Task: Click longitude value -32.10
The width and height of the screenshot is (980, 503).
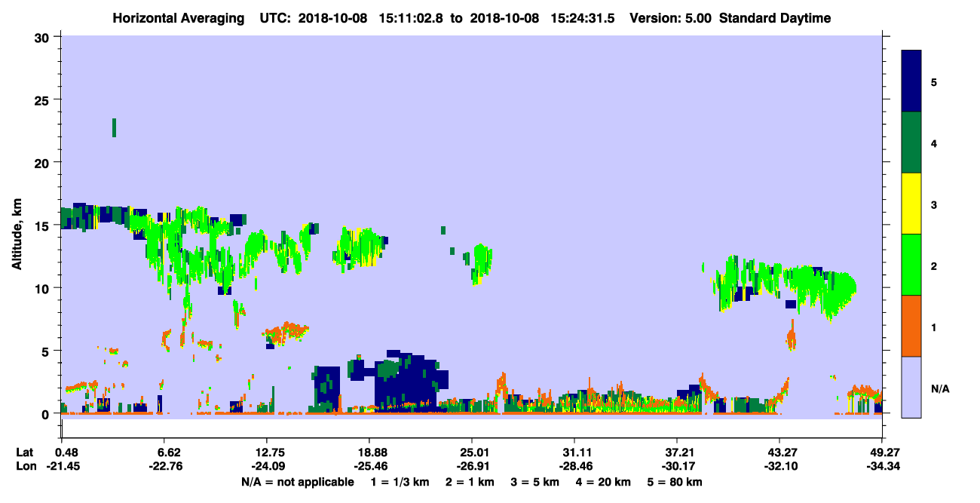Action: tap(782, 466)
